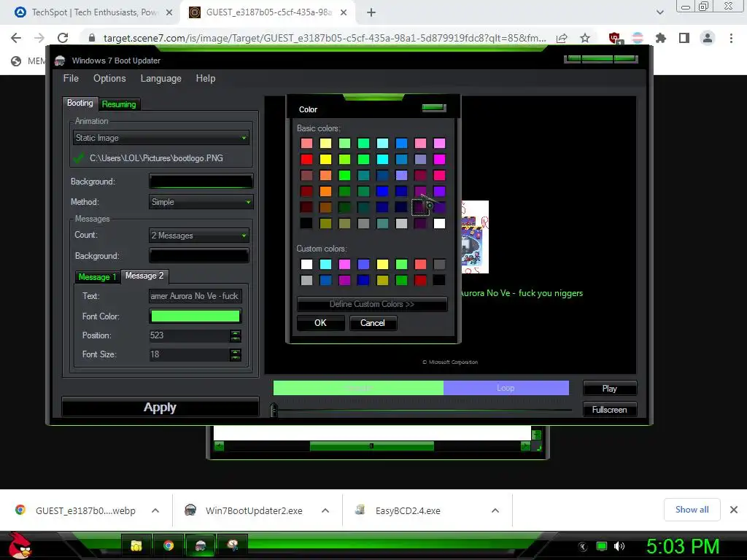The width and height of the screenshot is (747, 560).
Task: Click OK in the Color dialog
Action: [321, 323]
